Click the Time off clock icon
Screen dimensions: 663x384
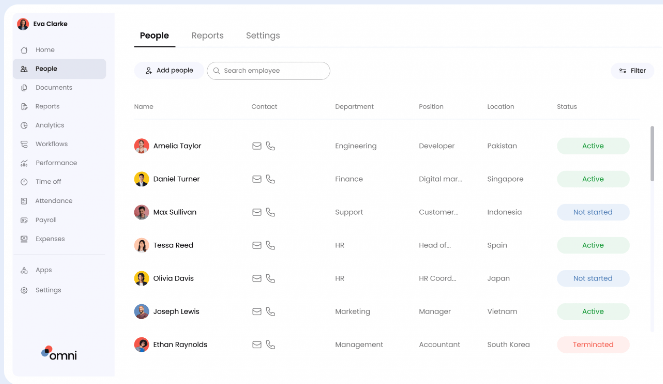[24, 182]
